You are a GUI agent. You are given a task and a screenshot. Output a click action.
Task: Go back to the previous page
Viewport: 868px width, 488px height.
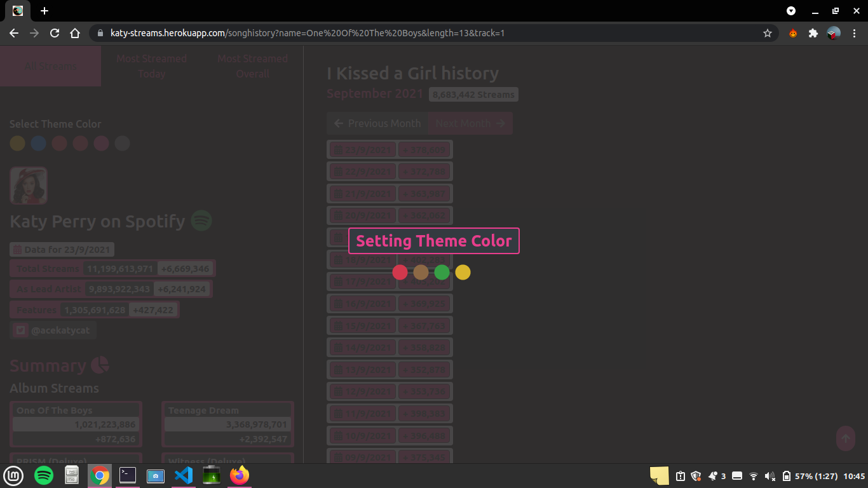[x=14, y=33]
